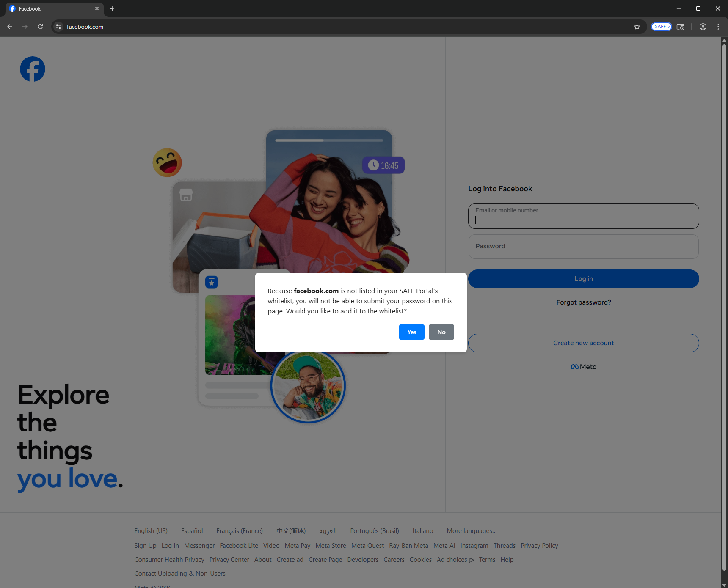
Task: Open a new browser tab
Action: pyautogui.click(x=112, y=8)
